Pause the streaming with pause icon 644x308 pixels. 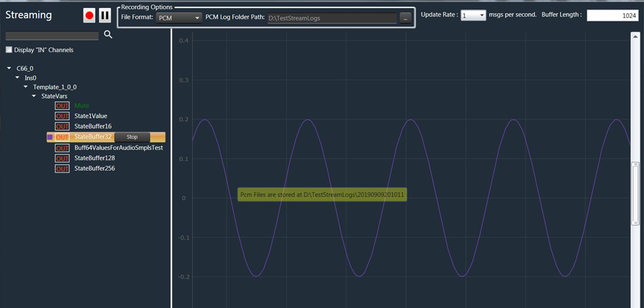coord(105,15)
